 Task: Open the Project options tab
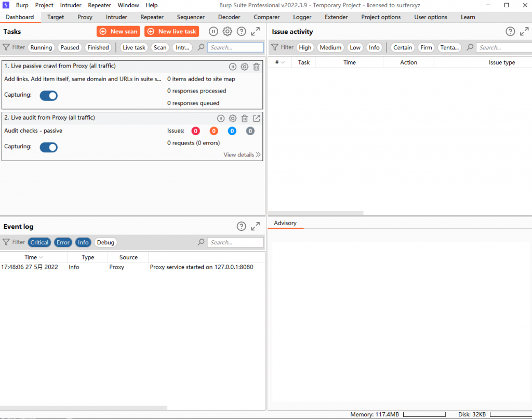coord(381,17)
